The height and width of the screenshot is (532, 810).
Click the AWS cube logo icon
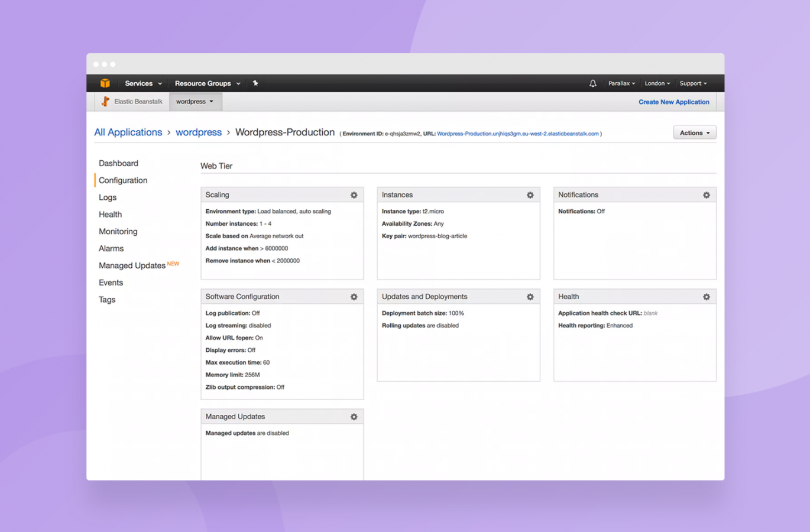tap(105, 83)
